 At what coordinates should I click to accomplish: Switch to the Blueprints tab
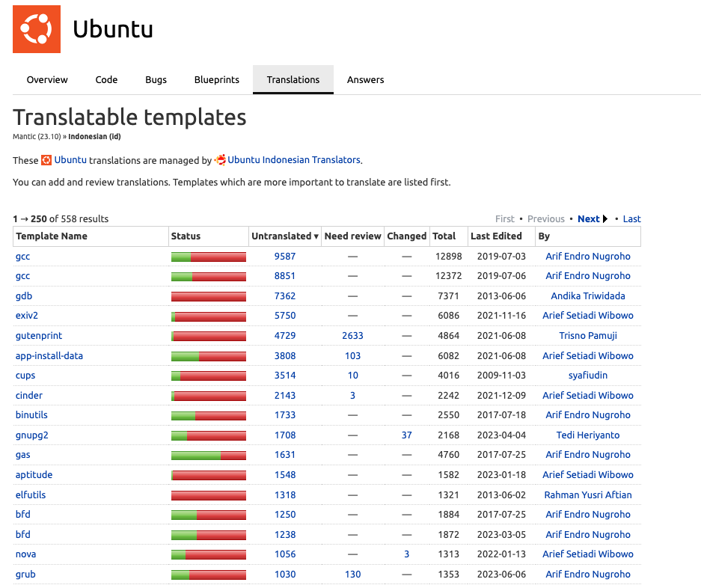(x=217, y=79)
